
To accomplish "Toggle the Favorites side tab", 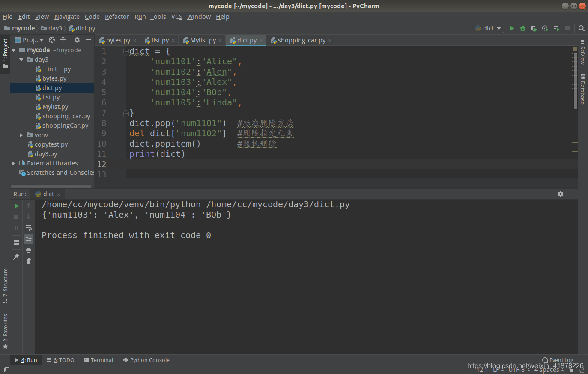I will (x=5, y=332).
